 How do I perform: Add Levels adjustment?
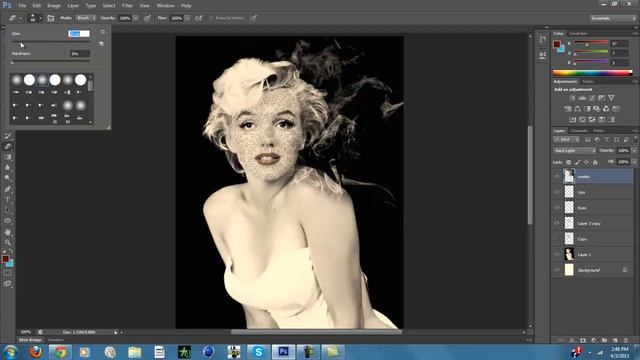tap(582, 98)
